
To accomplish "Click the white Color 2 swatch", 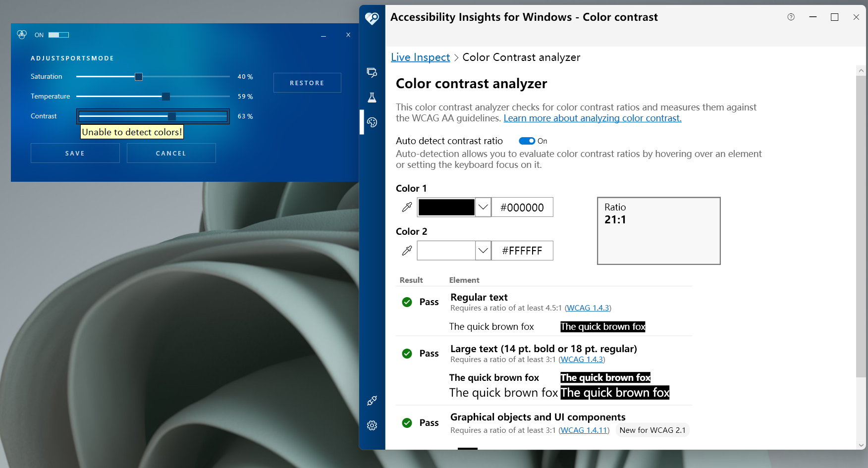I will (446, 251).
